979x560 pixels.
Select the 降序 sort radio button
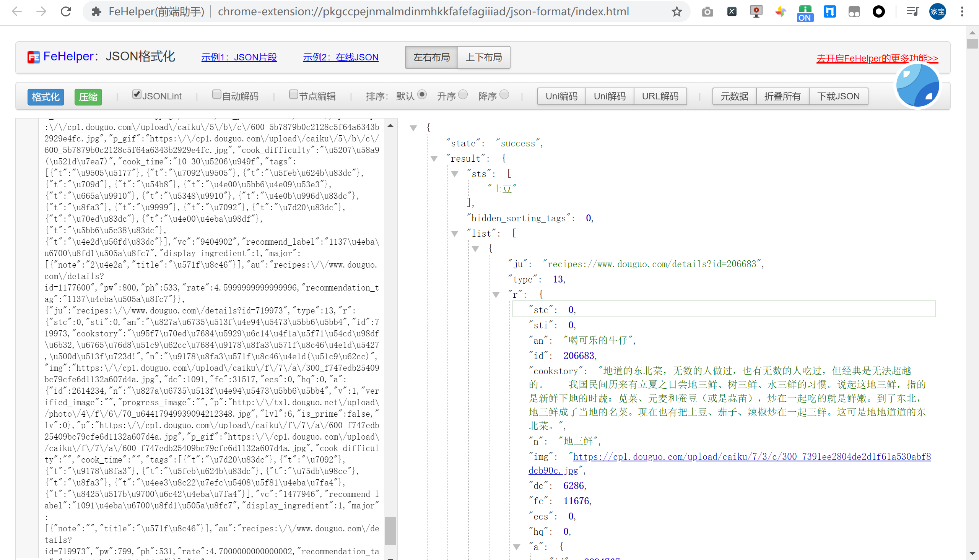504,94
